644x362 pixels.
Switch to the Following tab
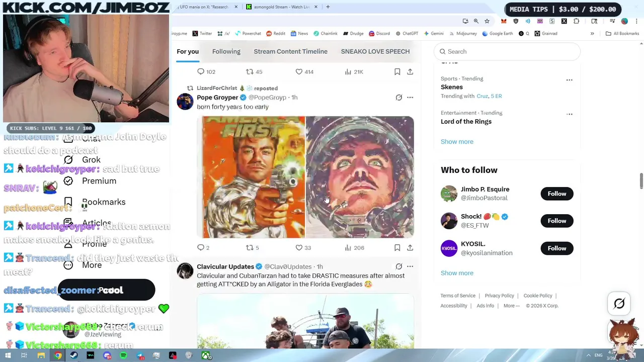[x=226, y=51]
